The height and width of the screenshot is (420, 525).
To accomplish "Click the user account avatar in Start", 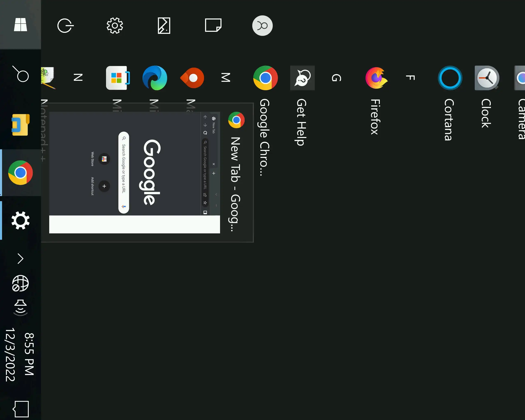I will click(262, 26).
